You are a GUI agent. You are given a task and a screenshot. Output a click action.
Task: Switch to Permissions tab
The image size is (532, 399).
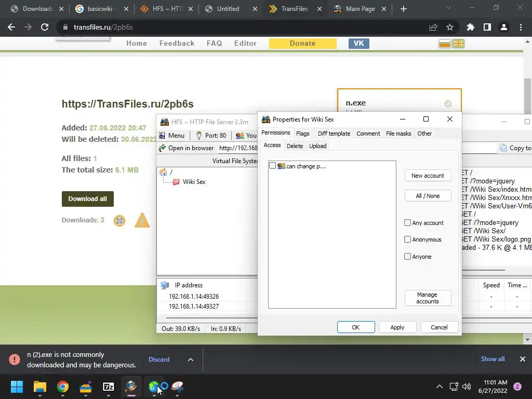click(275, 132)
